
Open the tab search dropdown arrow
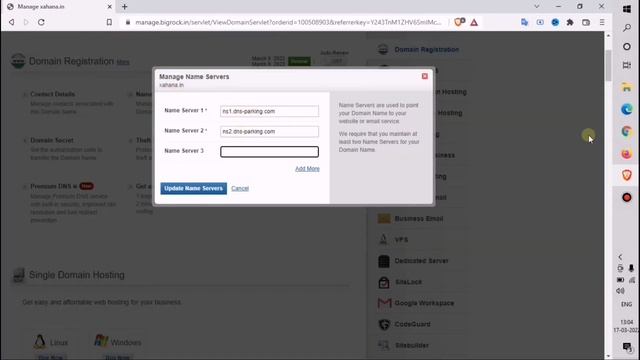[x=537, y=7]
